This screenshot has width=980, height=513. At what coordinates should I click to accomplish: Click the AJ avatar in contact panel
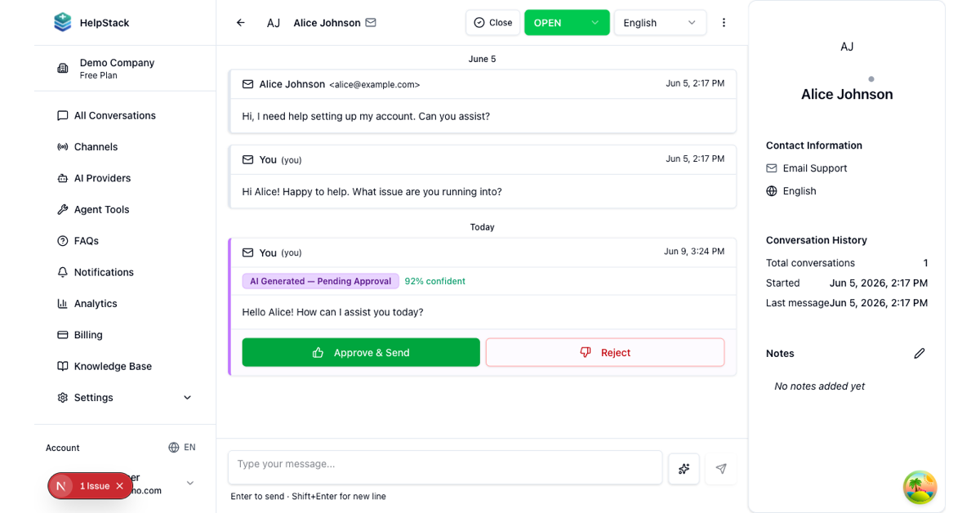click(x=847, y=47)
